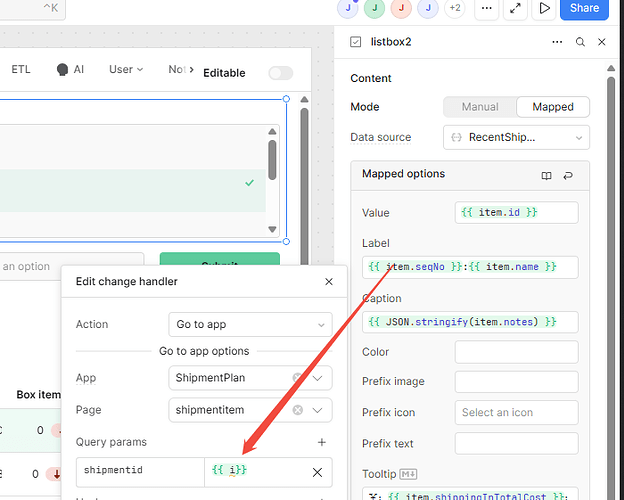Click the Color input field
Screen dimensions: 624x500
pos(516,352)
